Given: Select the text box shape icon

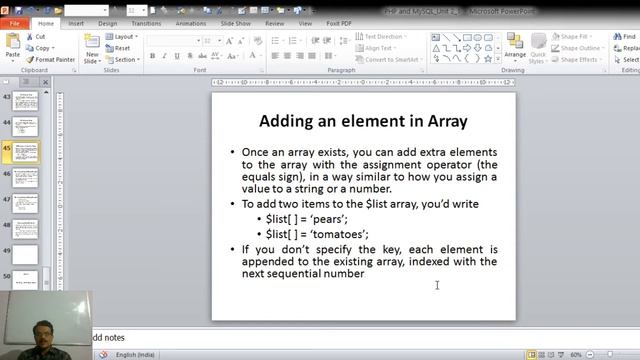Looking at the screenshot, I should [436, 38].
